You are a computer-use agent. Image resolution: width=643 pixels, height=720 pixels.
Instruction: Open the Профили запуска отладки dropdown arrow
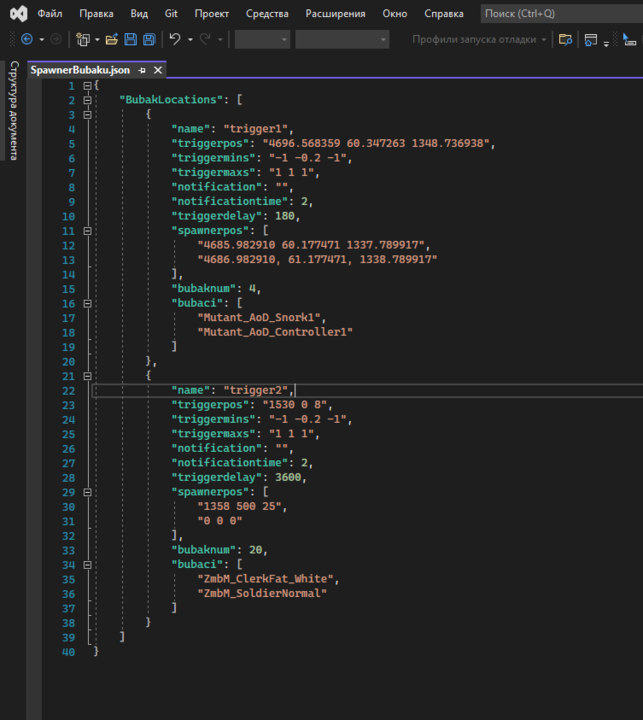tap(544, 39)
